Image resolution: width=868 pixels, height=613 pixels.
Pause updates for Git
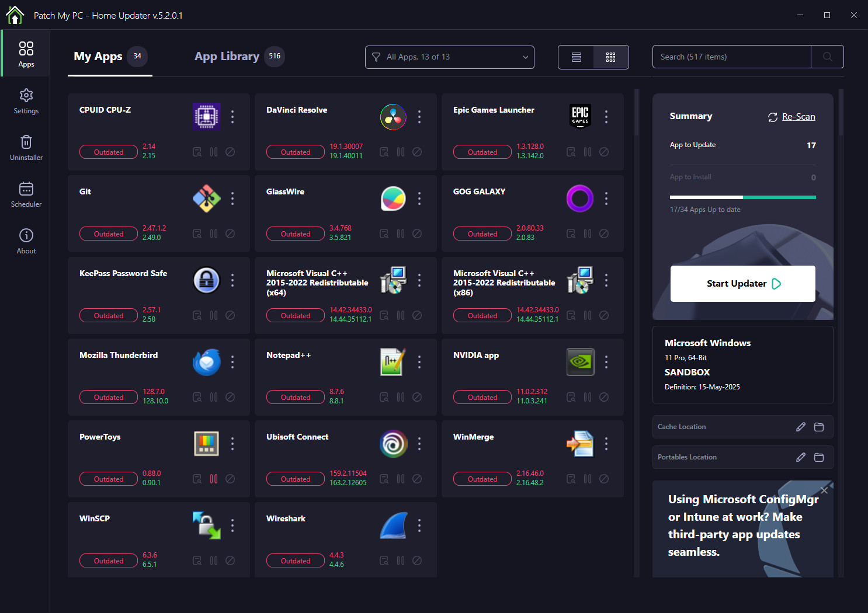(x=214, y=234)
